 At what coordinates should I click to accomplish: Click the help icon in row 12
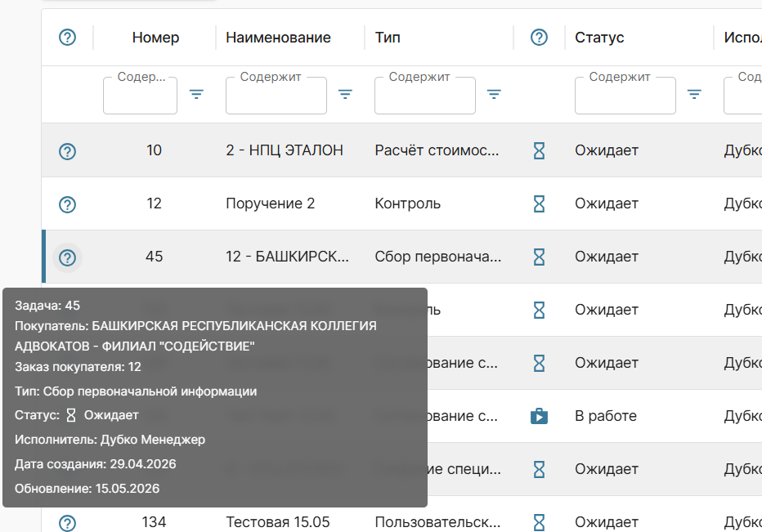[67, 204]
